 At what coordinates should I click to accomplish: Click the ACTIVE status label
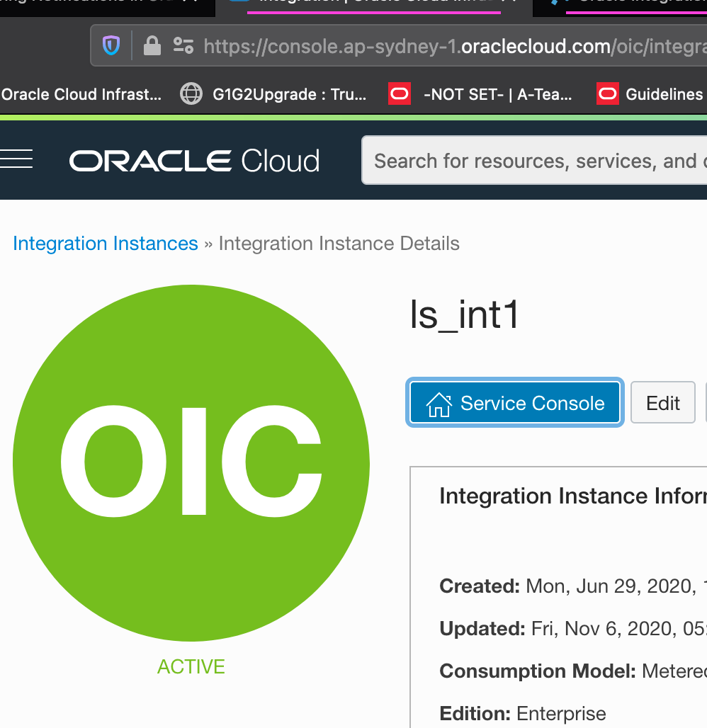point(191,666)
